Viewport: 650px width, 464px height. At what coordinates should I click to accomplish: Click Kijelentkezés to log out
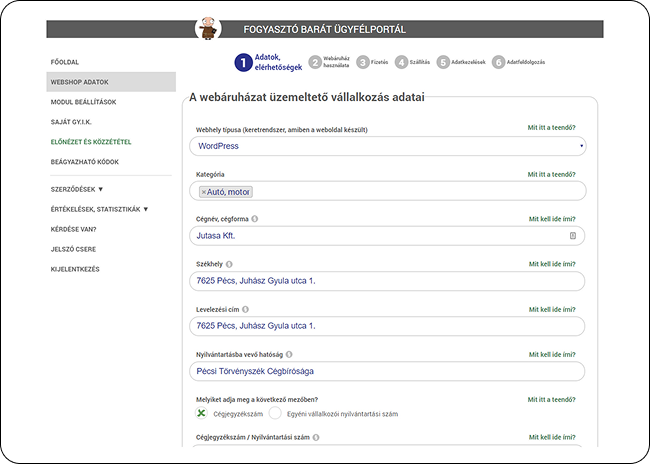pyautogui.click(x=75, y=269)
